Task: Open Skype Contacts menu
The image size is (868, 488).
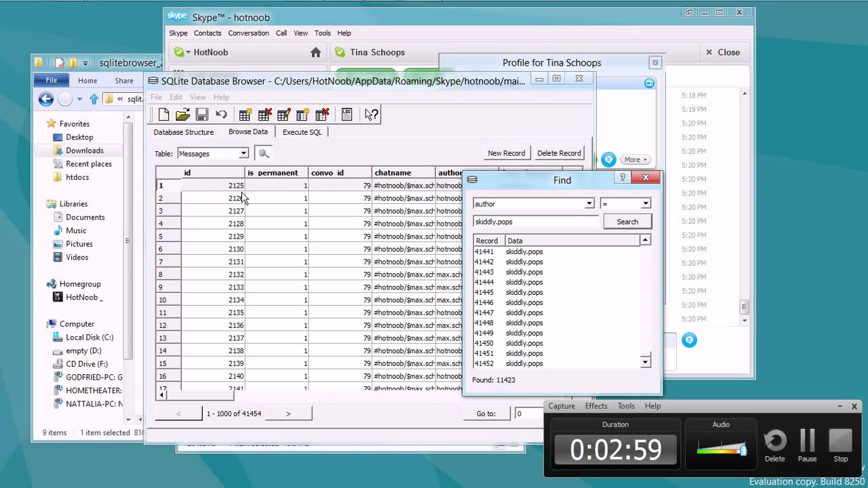Action: pyautogui.click(x=208, y=33)
